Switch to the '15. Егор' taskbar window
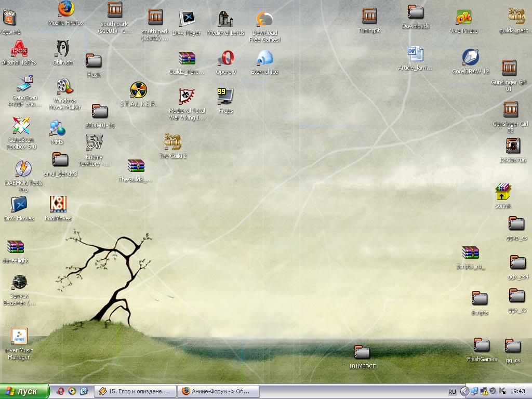532x399 pixels. 135,391
